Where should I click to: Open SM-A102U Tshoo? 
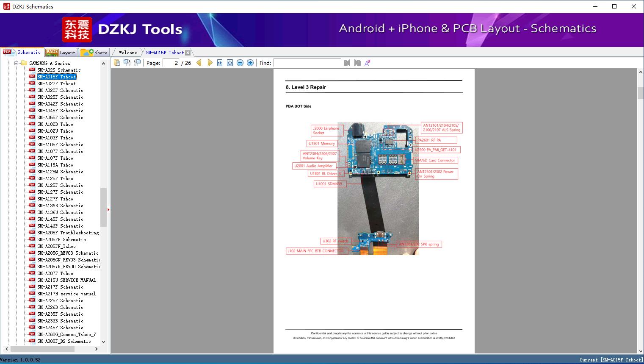55,131
